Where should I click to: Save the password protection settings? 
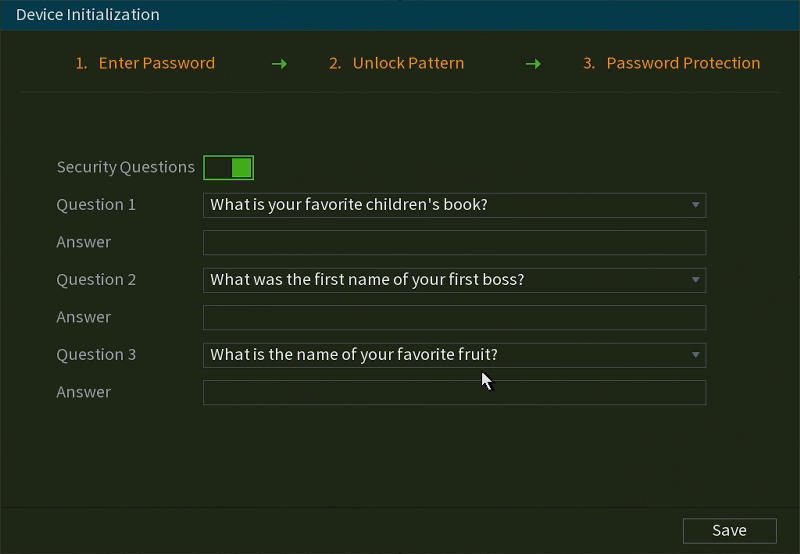(730, 531)
